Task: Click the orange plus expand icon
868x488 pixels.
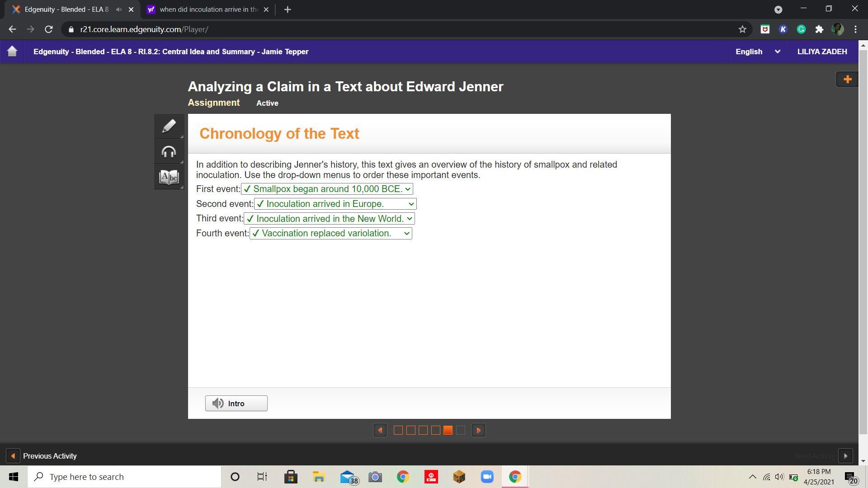Action: pyautogui.click(x=847, y=80)
